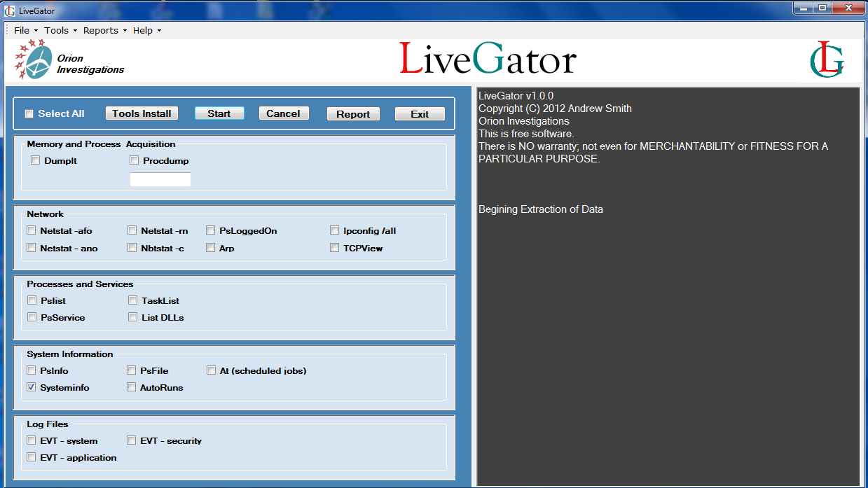Focus the Procdump text input field
Viewport: 868px width, 488px height.
coord(160,179)
